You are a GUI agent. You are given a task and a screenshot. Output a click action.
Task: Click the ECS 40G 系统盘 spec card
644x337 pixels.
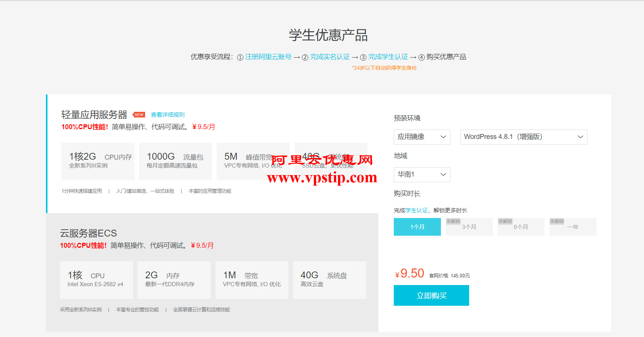click(x=330, y=280)
